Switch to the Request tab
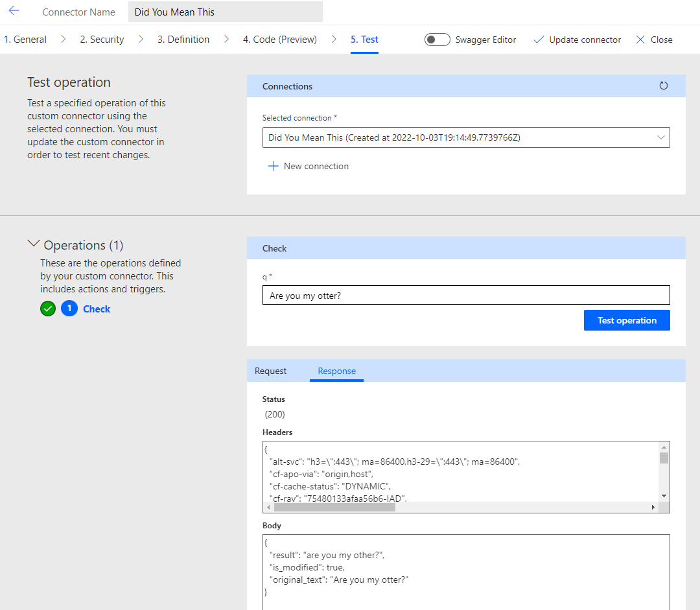The image size is (700, 610). coord(270,371)
